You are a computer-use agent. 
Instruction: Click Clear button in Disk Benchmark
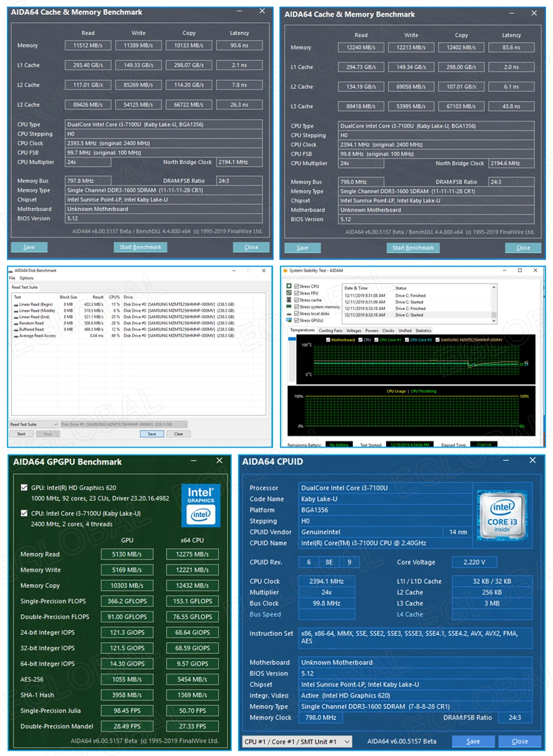tap(179, 434)
